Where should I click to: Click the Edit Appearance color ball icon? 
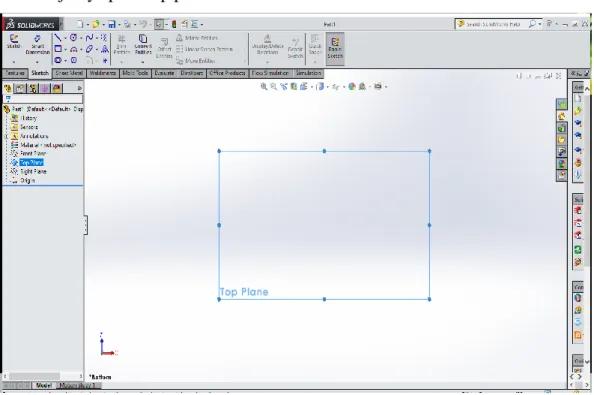352,87
